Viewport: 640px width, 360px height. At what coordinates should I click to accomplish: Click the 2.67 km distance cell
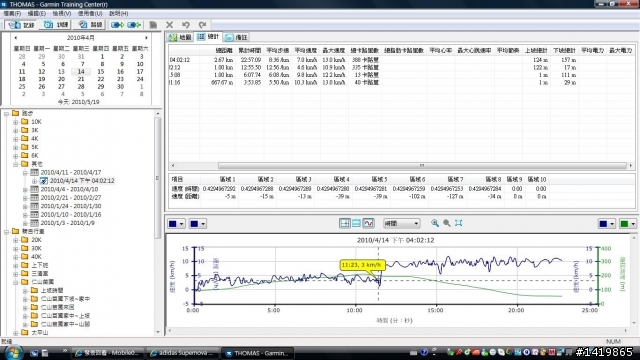click(x=224, y=60)
